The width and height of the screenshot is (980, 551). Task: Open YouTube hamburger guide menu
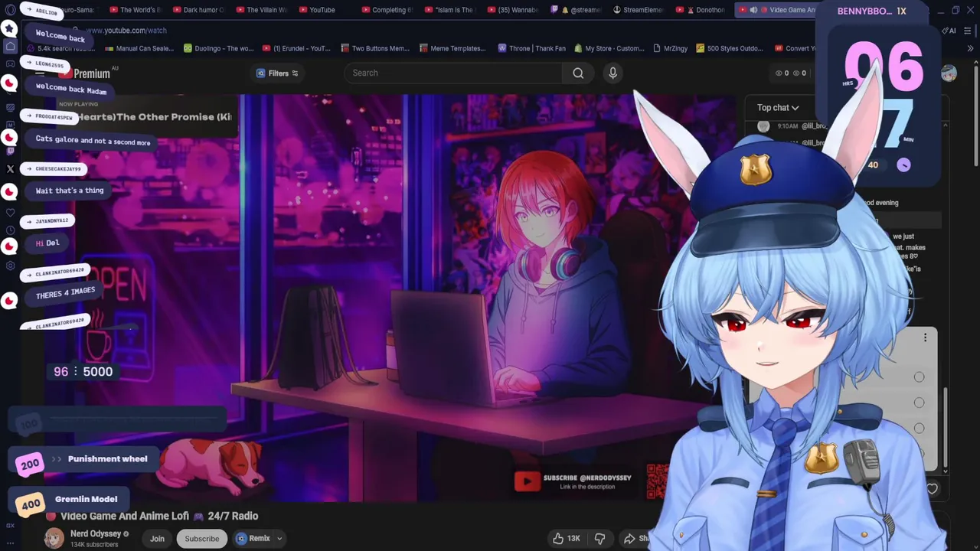coord(40,73)
